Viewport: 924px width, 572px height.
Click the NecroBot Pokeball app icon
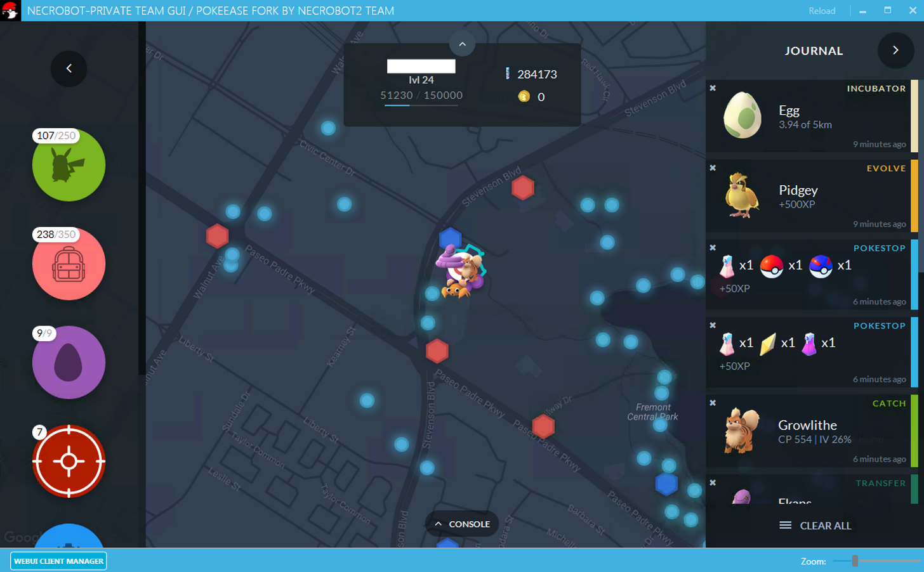tap(10, 11)
